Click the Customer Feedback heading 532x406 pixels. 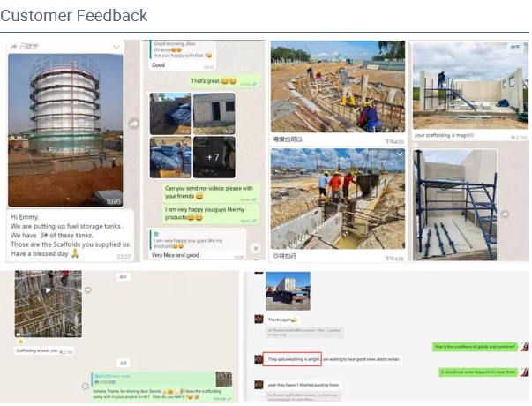tap(73, 16)
